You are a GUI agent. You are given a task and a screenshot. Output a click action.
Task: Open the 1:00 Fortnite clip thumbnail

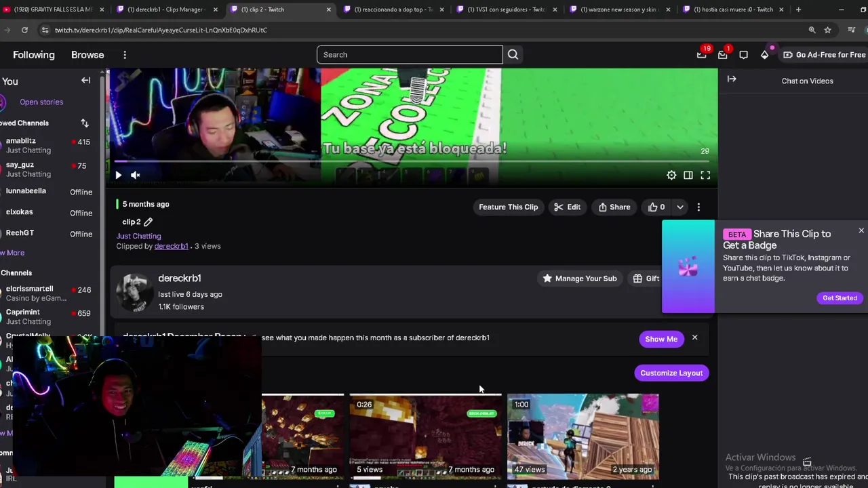583,436
